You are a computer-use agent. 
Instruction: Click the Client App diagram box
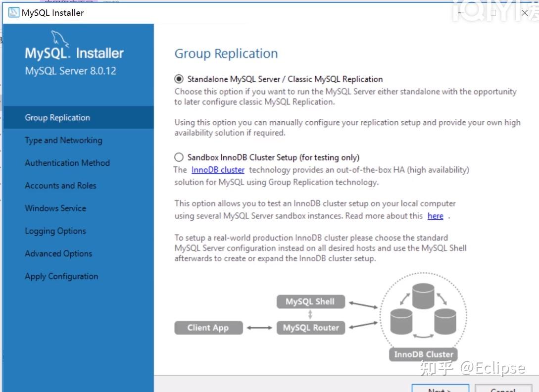tap(208, 328)
